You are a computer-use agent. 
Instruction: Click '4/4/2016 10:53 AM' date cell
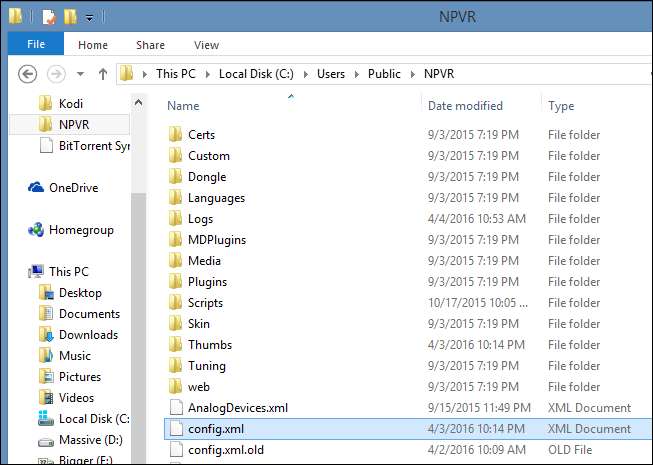476,219
